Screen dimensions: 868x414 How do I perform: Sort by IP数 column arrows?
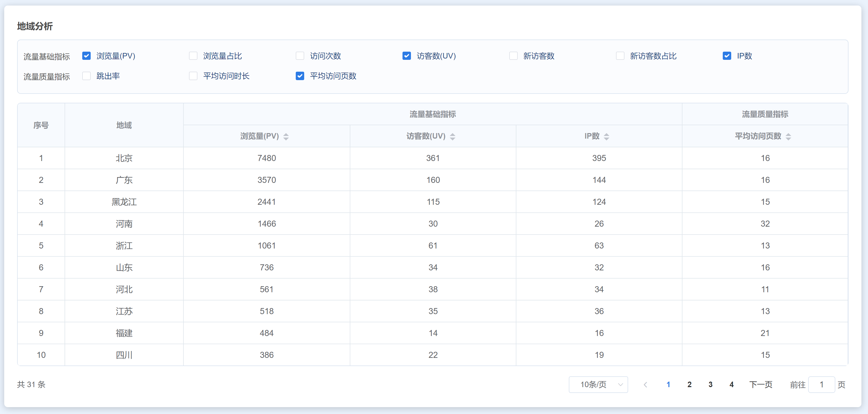tap(606, 137)
